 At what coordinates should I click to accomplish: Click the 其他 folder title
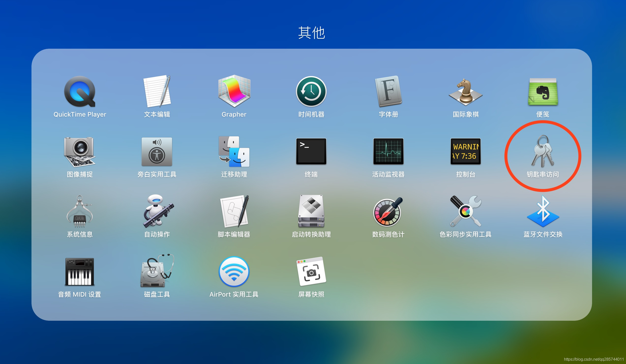tap(311, 32)
